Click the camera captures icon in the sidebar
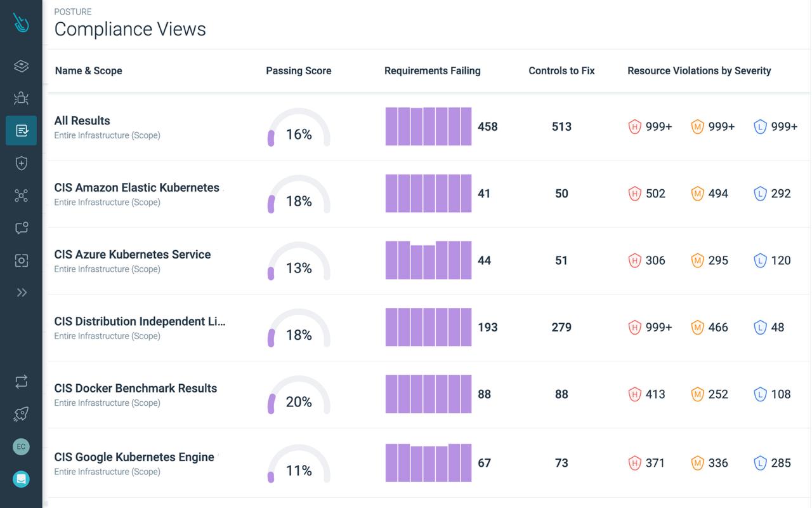 pyautogui.click(x=21, y=260)
